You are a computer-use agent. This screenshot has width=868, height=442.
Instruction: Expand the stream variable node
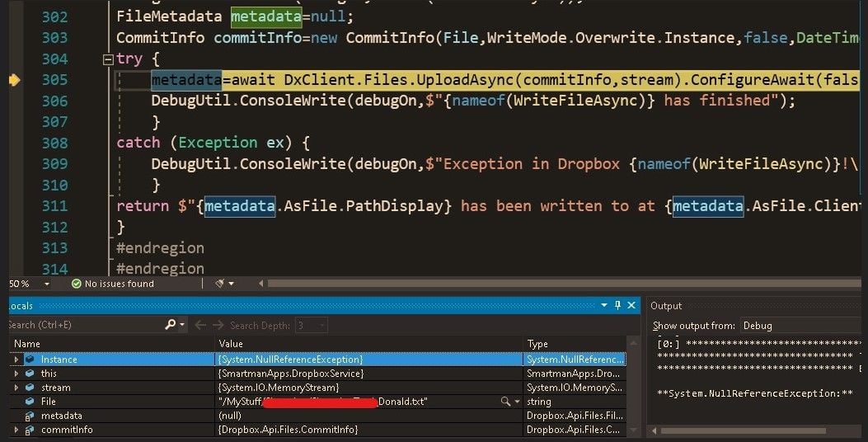(x=16, y=388)
